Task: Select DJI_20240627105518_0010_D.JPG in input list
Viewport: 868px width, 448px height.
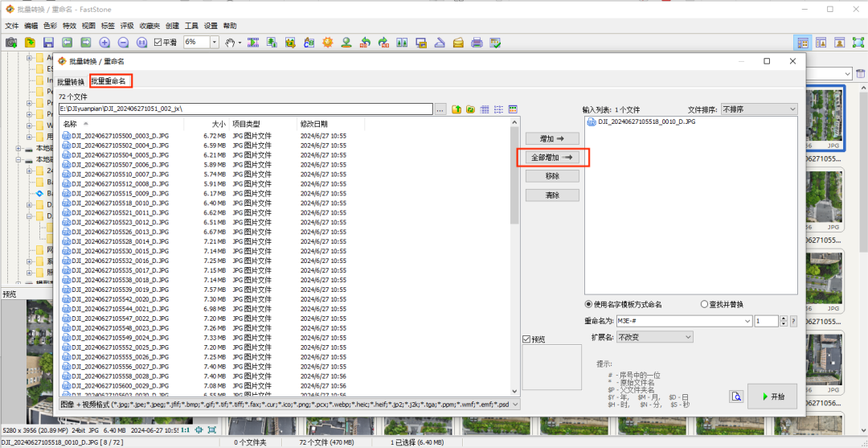Action: click(641, 121)
